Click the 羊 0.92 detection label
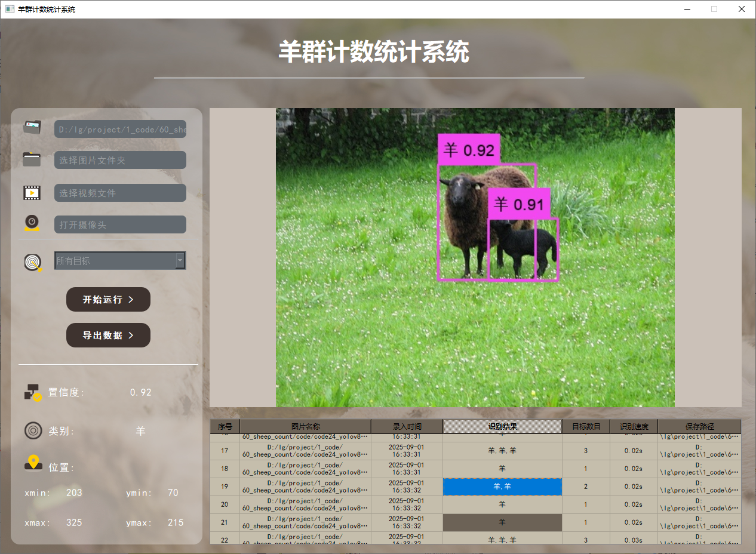Image resolution: width=756 pixels, height=554 pixels. (469, 150)
